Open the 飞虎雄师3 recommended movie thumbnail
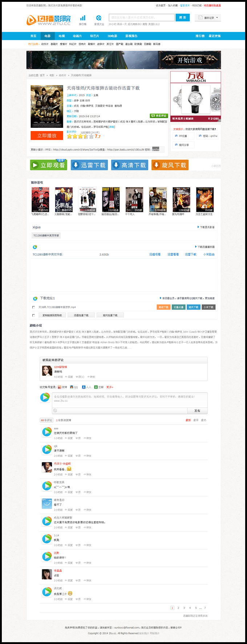This screenshot has height=644, width=247. pyautogui.click(x=40, y=200)
